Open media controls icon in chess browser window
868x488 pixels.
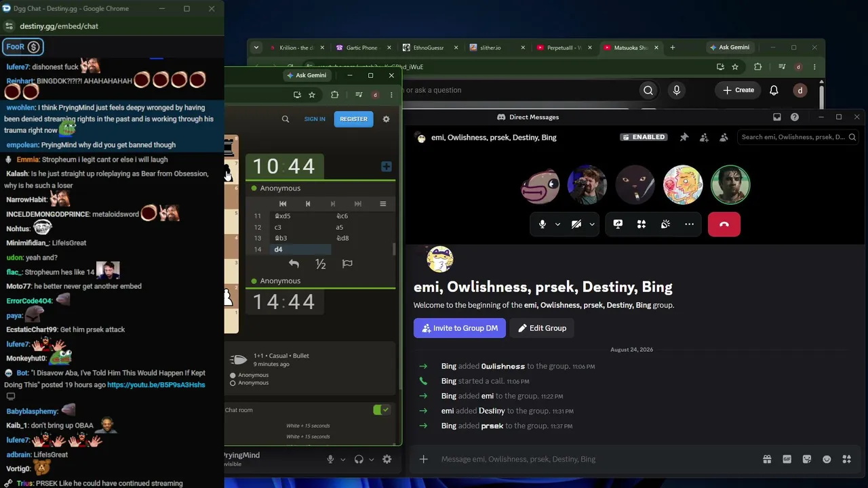359,95
